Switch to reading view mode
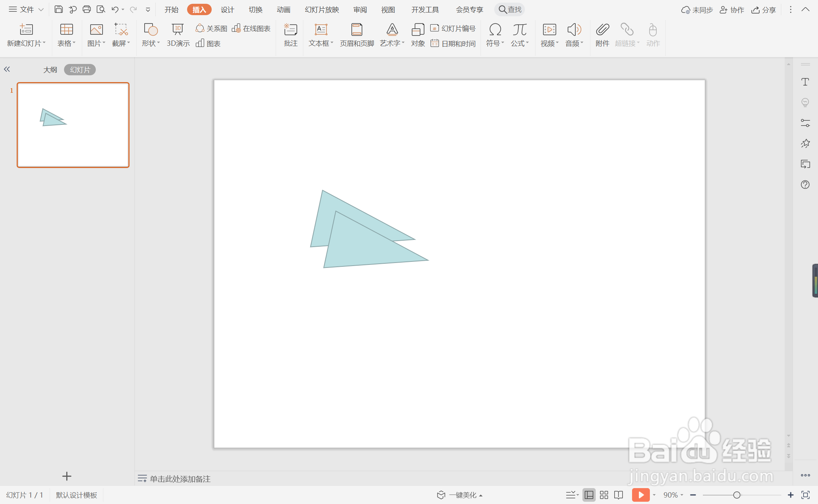The height and width of the screenshot is (504, 818). [x=618, y=495]
